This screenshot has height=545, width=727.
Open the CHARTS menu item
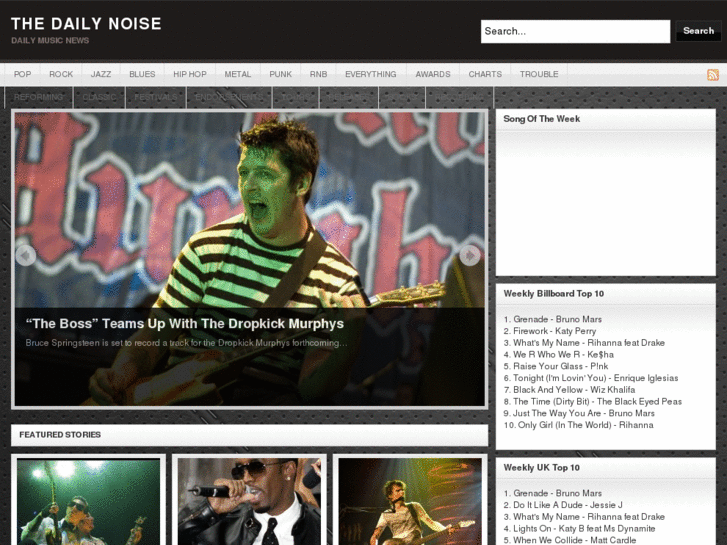tap(485, 74)
